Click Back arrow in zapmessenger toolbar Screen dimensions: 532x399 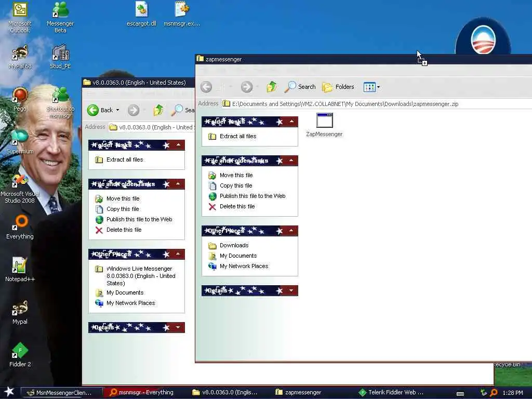pyautogui.click(x=206, y=87)
